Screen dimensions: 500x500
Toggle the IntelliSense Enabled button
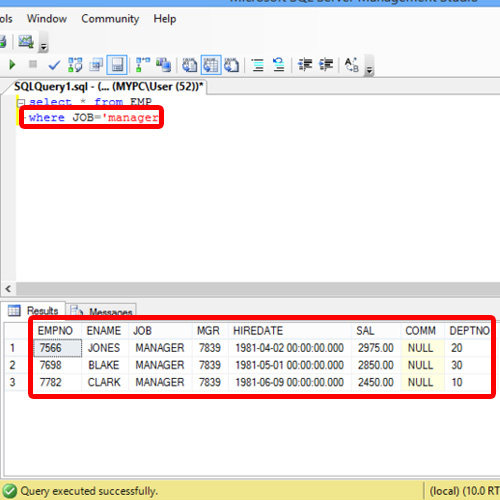(117, 65)
